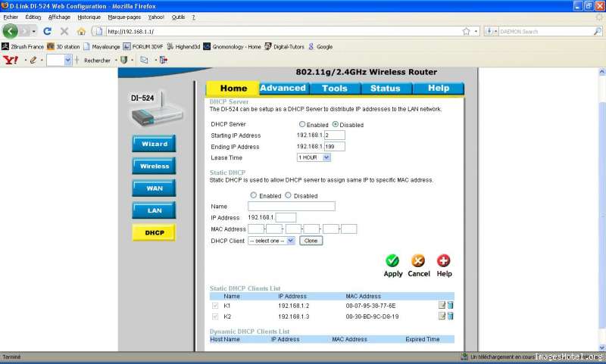Open the Lease Time dropdown
This screenshot has width=606, height=364.
coord(314,157)
